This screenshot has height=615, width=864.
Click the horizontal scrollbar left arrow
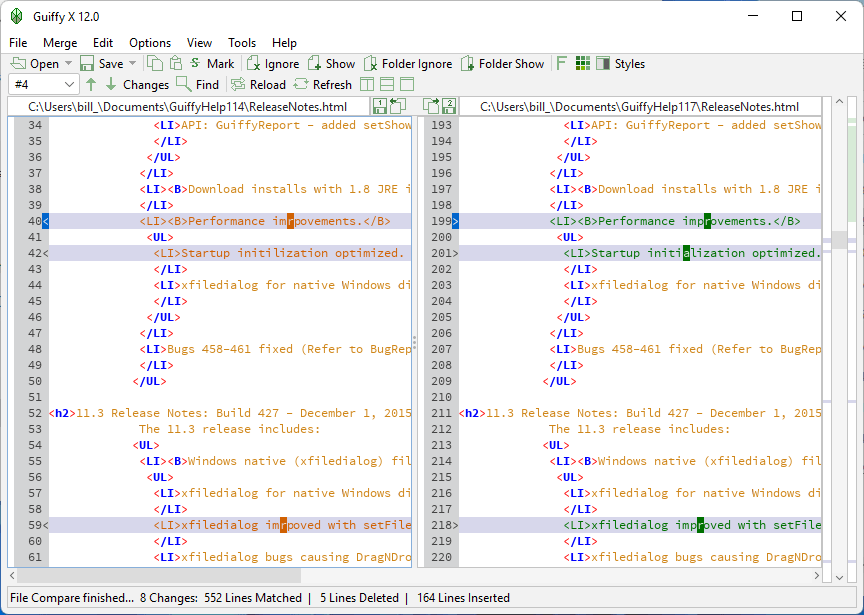[12, 576]
